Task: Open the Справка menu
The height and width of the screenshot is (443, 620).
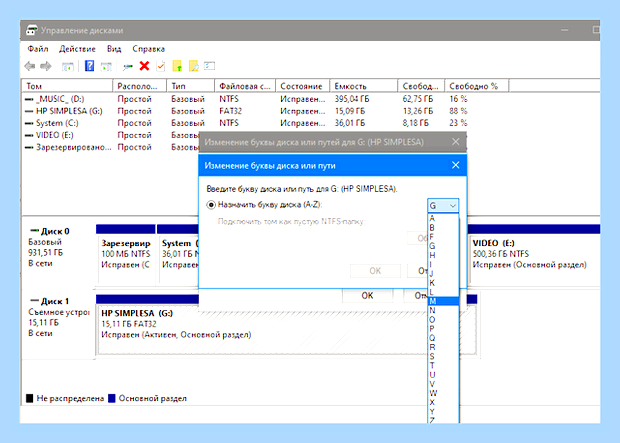Action: [x=149, y=49]
